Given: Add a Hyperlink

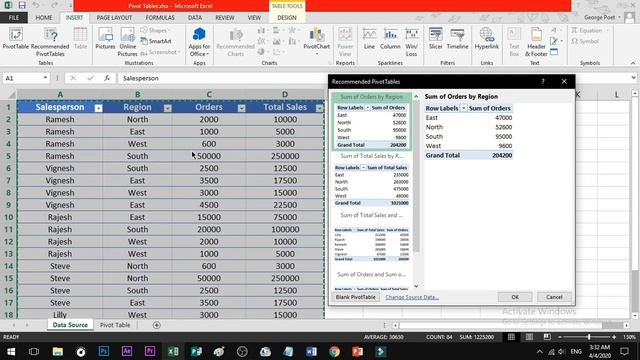Looking at the screenshot, I should (487, 39).
